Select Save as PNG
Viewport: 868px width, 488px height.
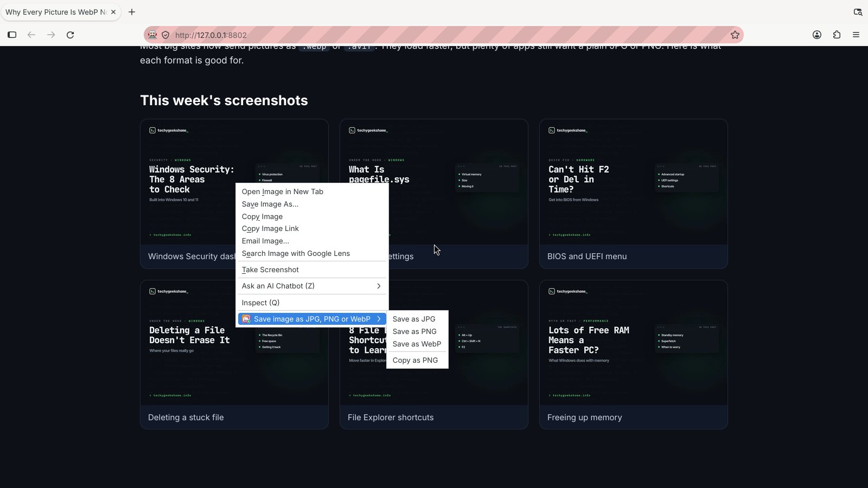point(417,331)
